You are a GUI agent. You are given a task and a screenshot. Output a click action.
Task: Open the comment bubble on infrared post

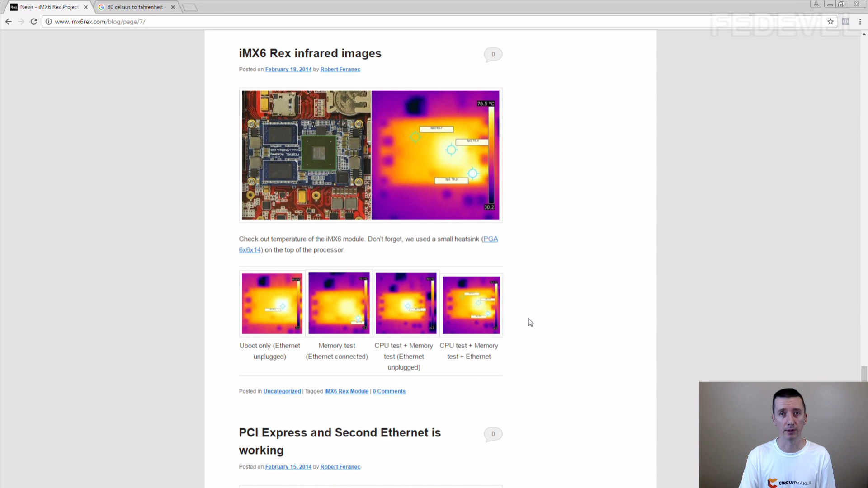click(x=493, y=54)
